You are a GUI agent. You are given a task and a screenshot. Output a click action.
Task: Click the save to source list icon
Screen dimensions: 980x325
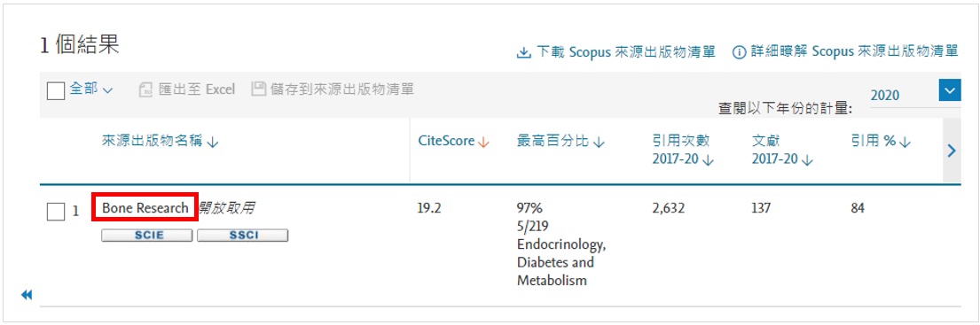point(259,89)
